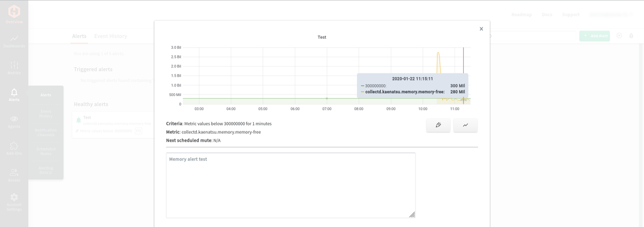The image size is (644, 227).
Task: Open Add-Ons in the sidebar
Action: point(14,149)
